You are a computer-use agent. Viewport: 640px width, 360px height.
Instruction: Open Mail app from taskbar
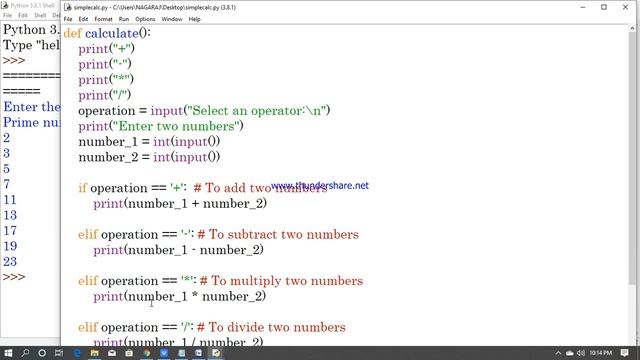click(112, 353)
